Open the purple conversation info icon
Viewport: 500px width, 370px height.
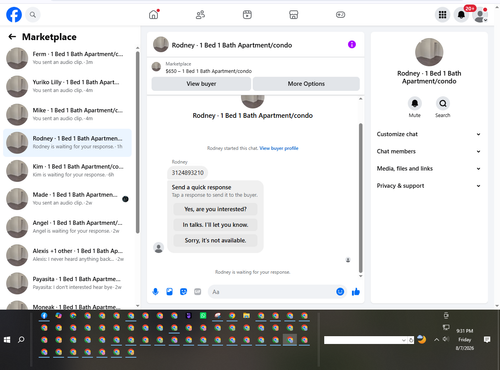[x=352, y=44]
